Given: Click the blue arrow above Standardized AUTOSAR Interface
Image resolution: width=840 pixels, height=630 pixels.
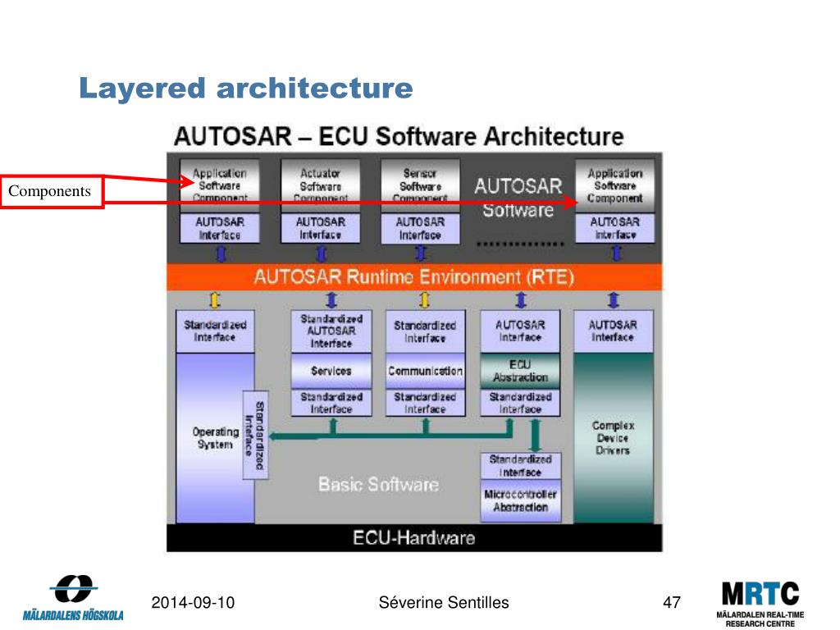Looking at the screenshot, I should pyautogui.click(x=331, y=300).
